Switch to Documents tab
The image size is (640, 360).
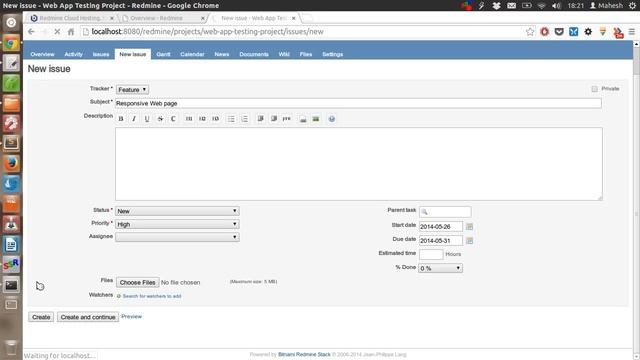pyautogui.click(x=254, y=54)
